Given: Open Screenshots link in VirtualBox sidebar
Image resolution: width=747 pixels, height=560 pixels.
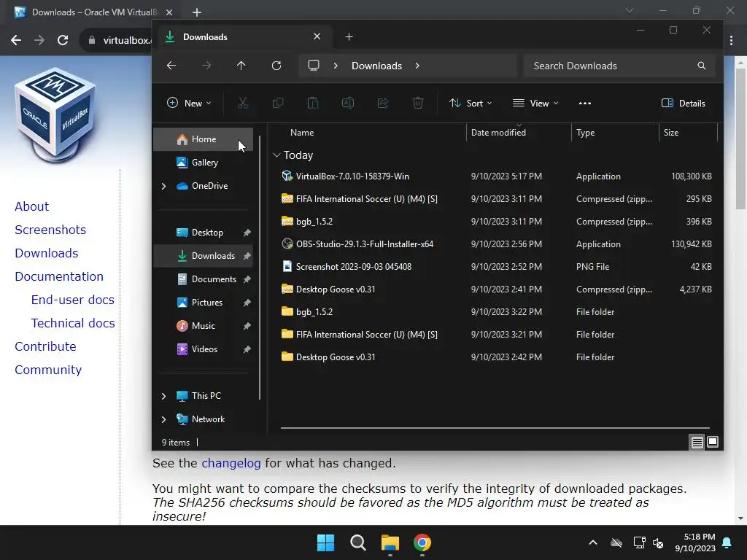Looking at the screenshot, I should click(50, 230).
